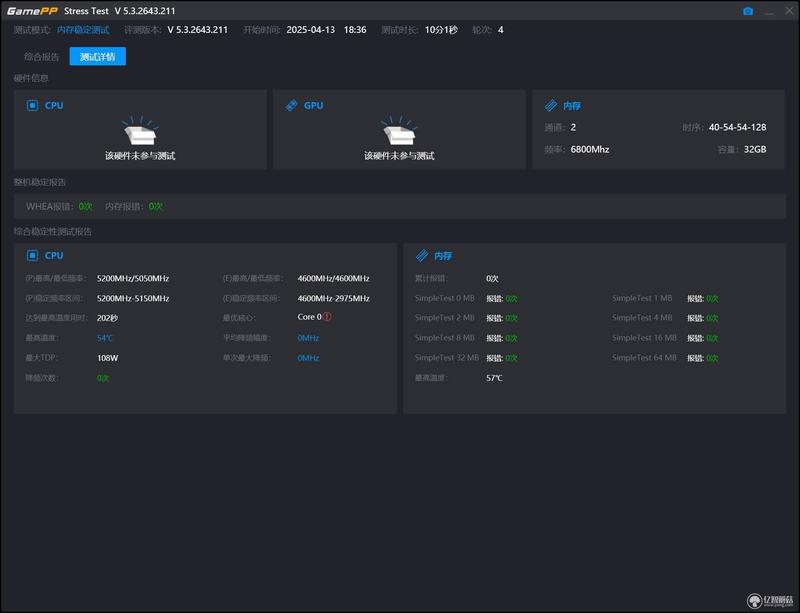Click the 平均降频幅度 0MHz value
800x613 pixels.
[x=308, y=338]
